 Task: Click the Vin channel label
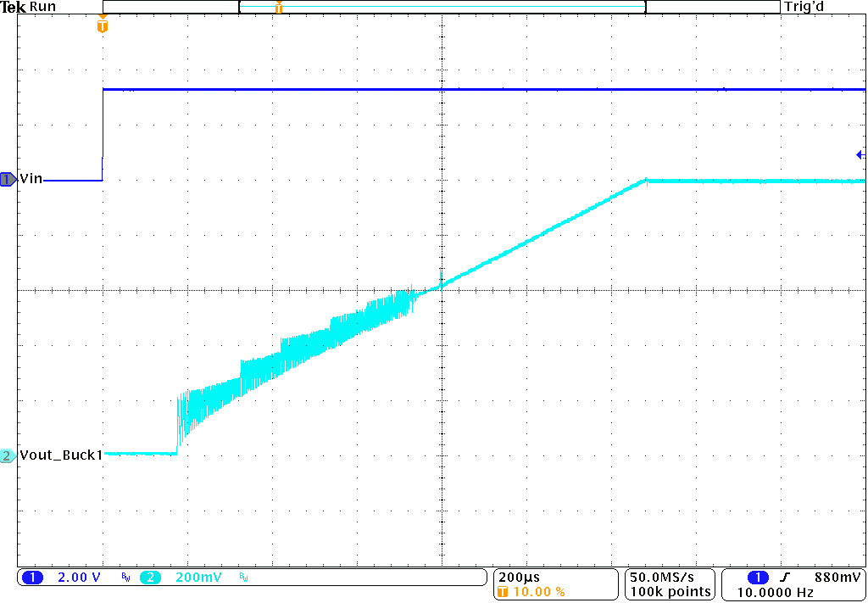click(31, 179)
